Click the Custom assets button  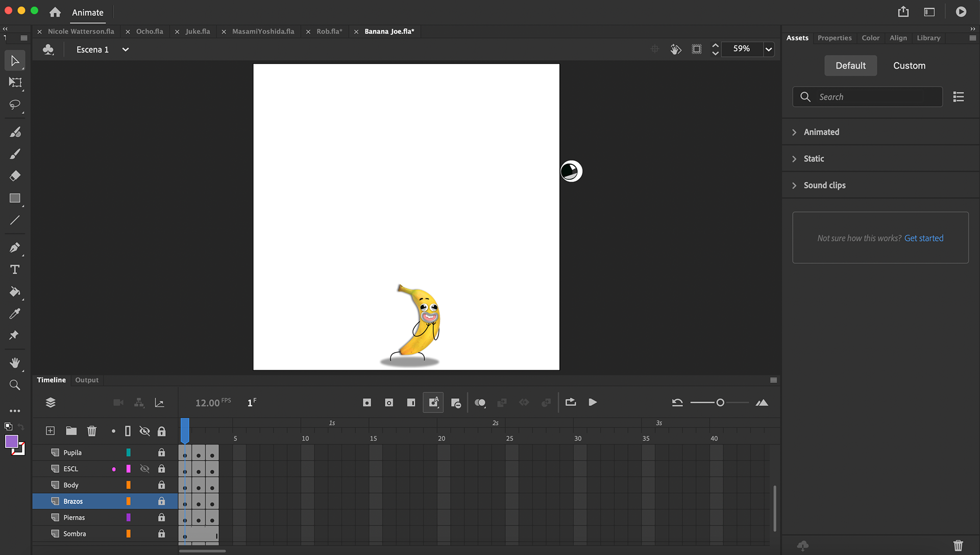point(909,65)
